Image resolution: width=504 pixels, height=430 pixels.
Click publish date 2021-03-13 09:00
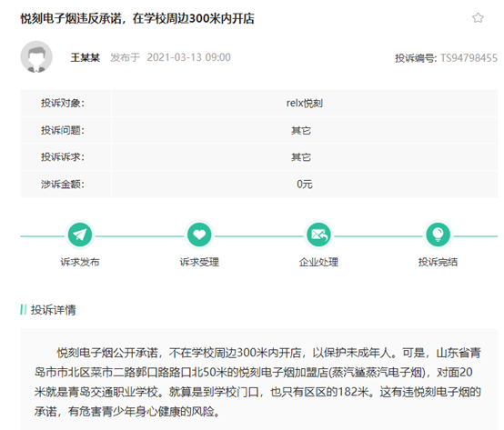click(x=188, y=57)
